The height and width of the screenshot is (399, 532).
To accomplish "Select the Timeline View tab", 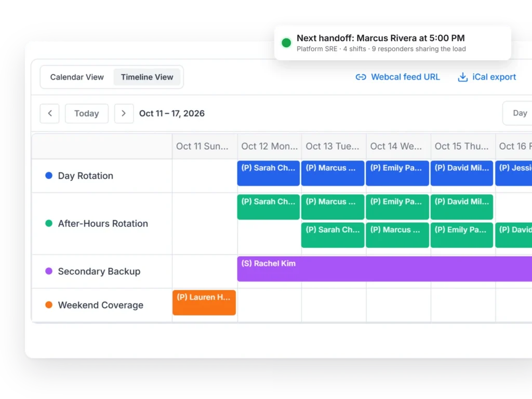I will (147, 77).
